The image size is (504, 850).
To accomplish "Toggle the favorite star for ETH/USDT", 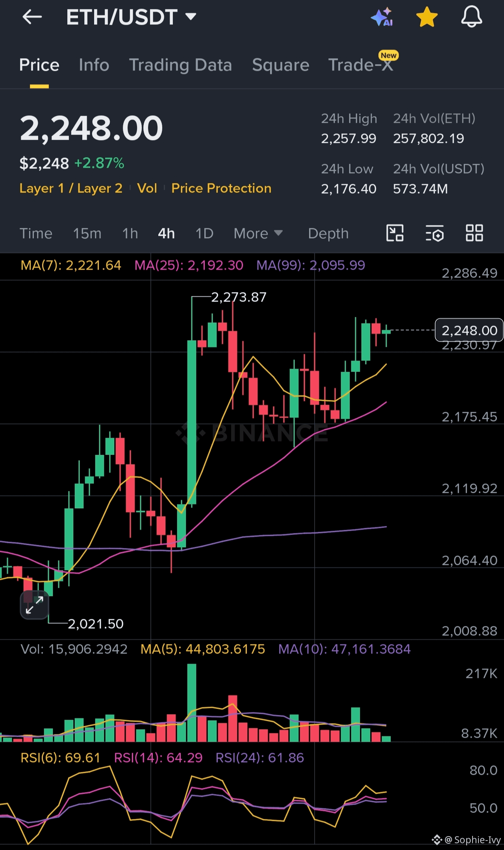I will coord(427,17).
